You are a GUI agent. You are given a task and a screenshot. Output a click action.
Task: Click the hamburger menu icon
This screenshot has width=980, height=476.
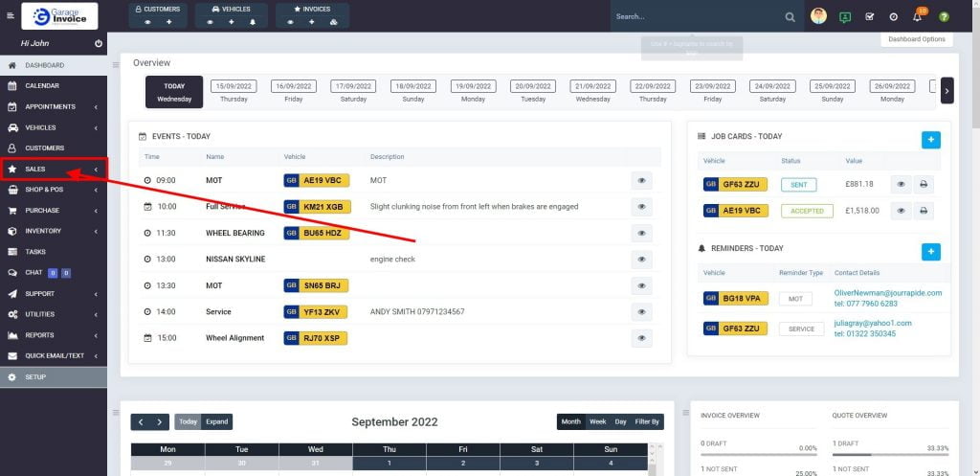point(10,16)
